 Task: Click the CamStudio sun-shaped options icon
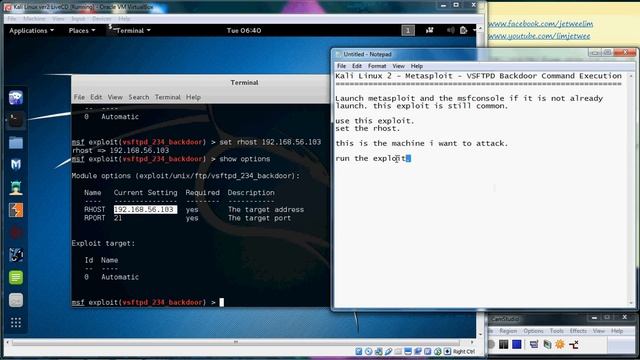coord(560,344)
